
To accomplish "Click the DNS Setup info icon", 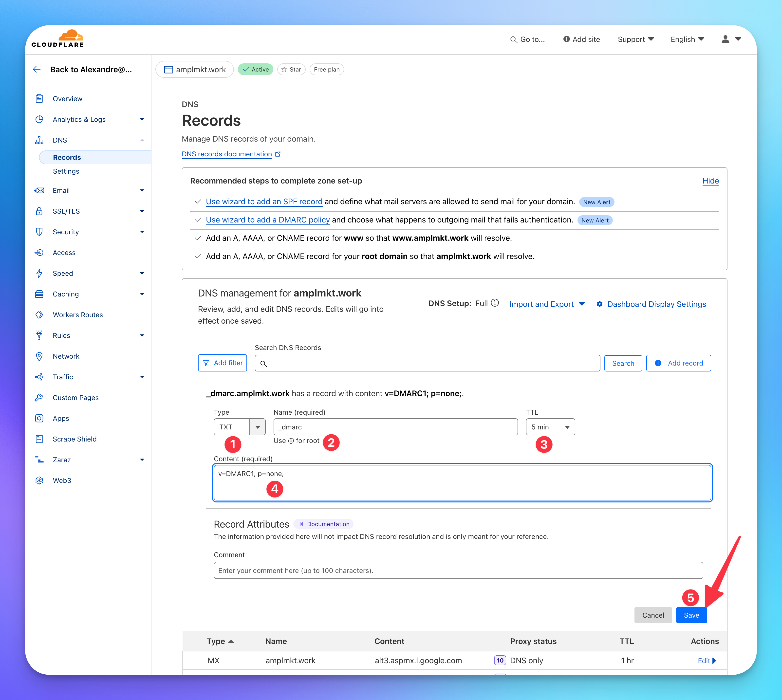I will pyautogui.click(x=495, y=303).
